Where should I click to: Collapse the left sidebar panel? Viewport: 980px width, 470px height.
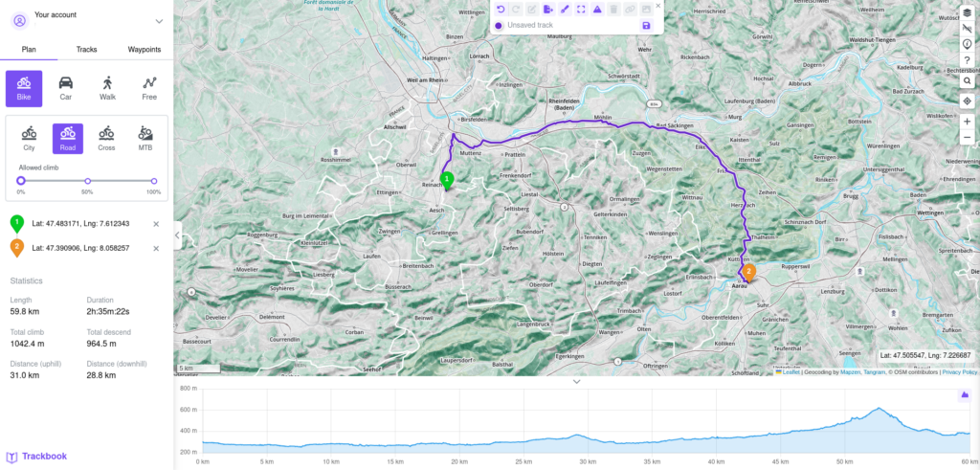pyautogui.click(x=177, y=235)
